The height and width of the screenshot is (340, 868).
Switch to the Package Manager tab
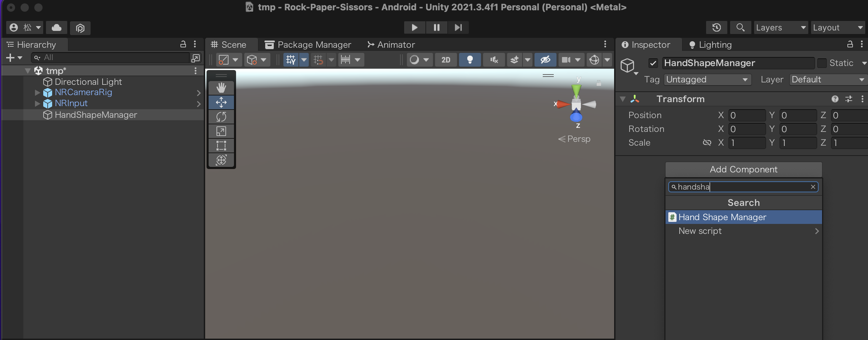[x=308, y=45]
